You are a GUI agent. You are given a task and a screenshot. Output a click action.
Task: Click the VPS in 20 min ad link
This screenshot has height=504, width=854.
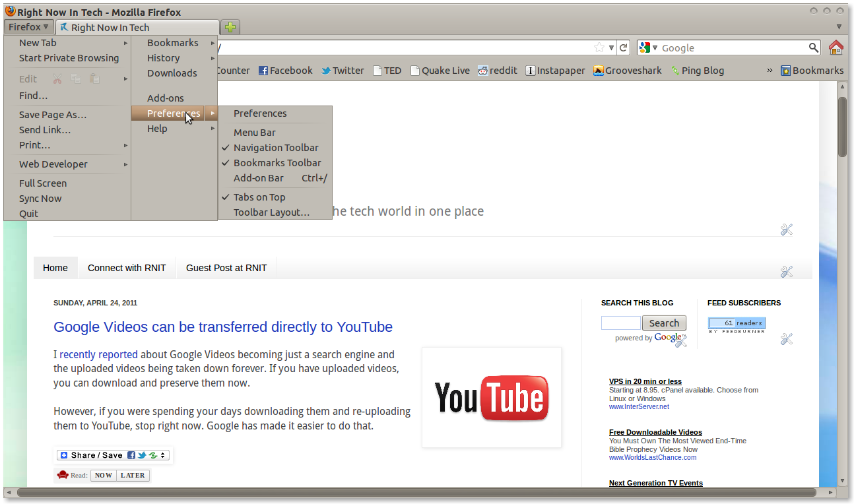point(645,381)
